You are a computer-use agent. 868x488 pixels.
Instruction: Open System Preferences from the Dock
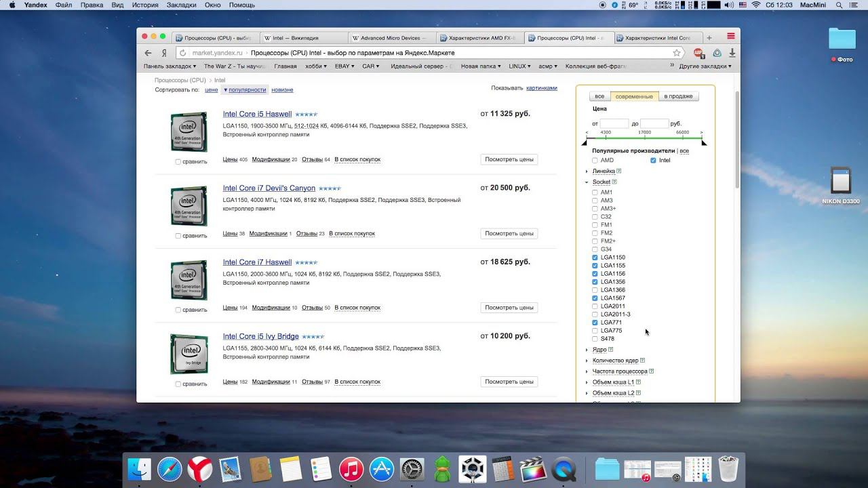point(412,469)
